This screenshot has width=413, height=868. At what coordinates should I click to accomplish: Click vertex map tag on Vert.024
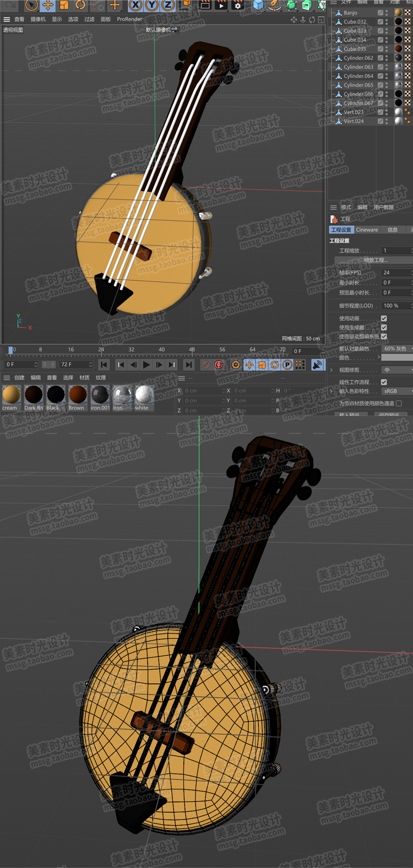pyautogui.click(x=408, y=121)
